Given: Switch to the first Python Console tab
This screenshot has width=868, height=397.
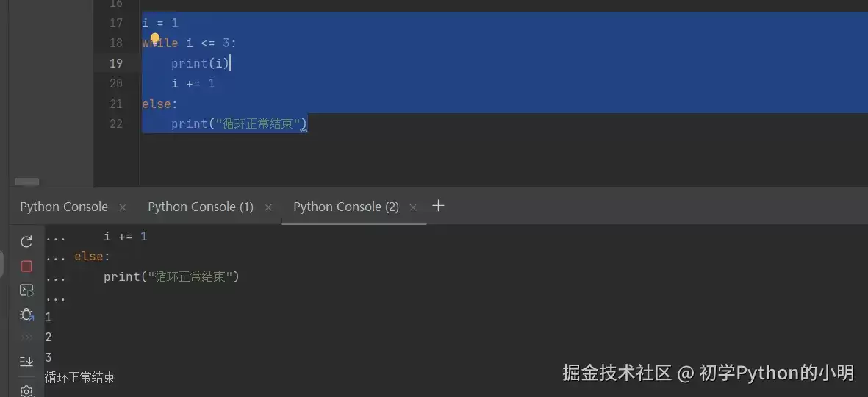Looking at the screenshot, I should tap(64, 207).
